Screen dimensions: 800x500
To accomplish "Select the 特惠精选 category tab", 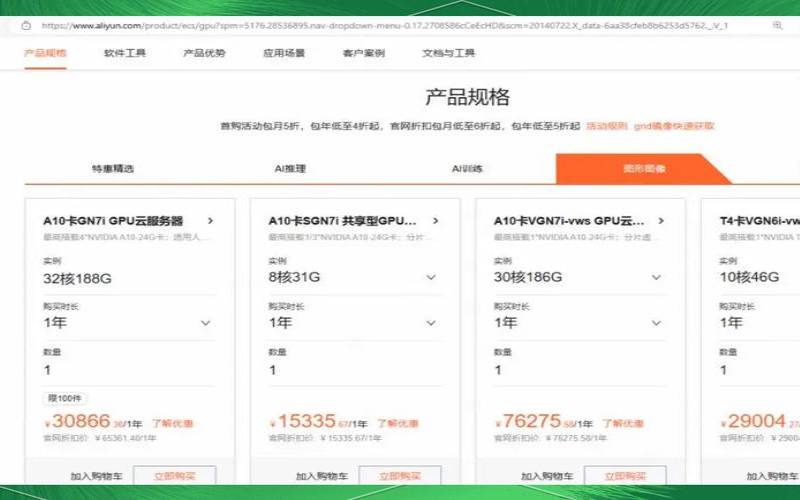I will pos(112,169).
